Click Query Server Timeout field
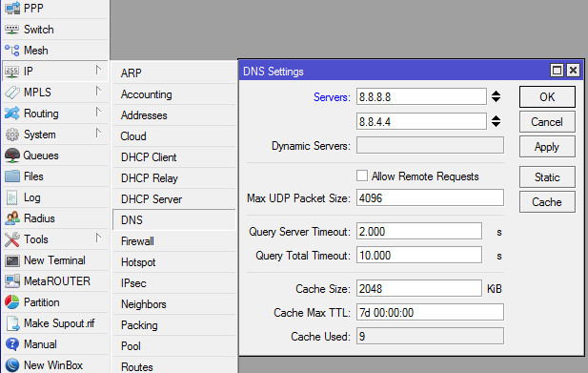This screenshot has height=373, width=588. click(x=419, y=231)
